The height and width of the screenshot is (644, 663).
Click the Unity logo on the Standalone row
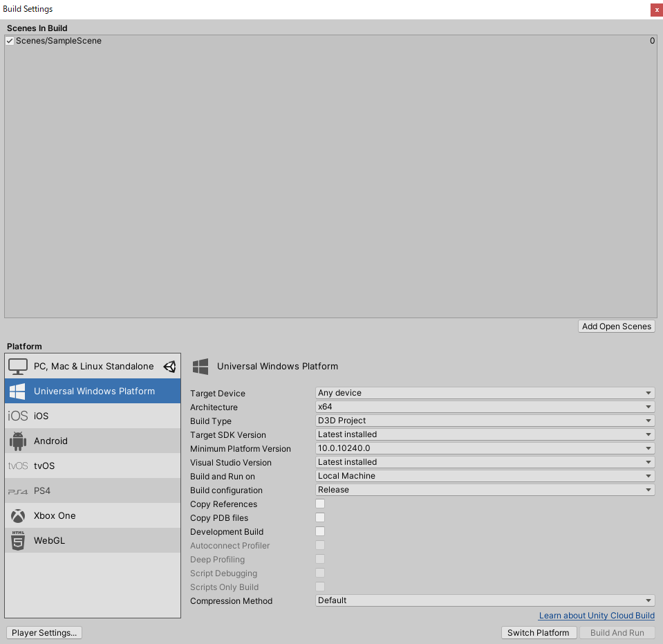(x=170, y=367)
